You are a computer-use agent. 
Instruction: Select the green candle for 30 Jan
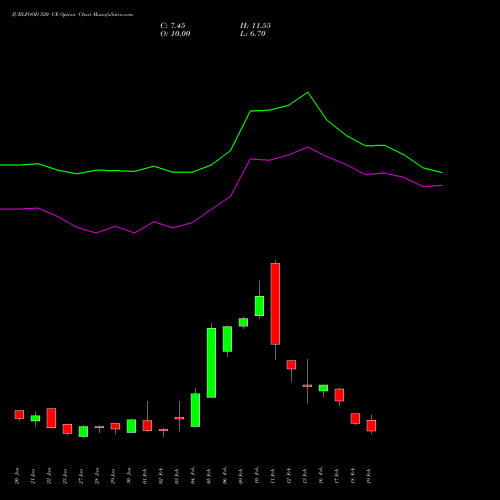(x=131, y=426)
